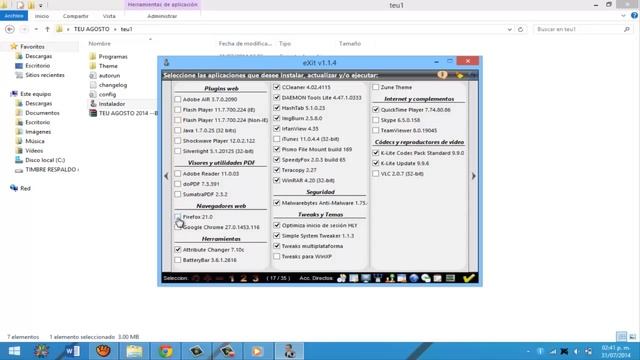Image resolution: width=640 pixels, height=360 pixels.
Task: Choose selection preset 3 in eXit
Action: (256, 278)
